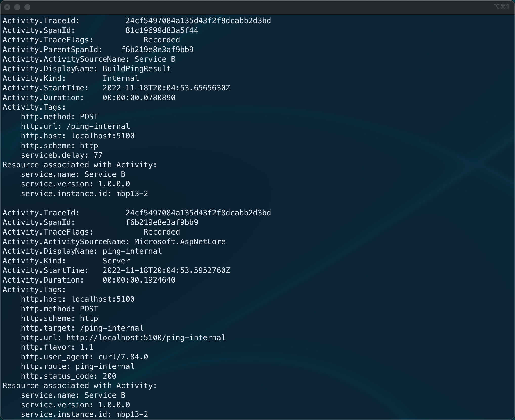
Task: Click the ⌥⌘1 window shortcut indicator
Action: pyautogui.click(x=501, y=7)
